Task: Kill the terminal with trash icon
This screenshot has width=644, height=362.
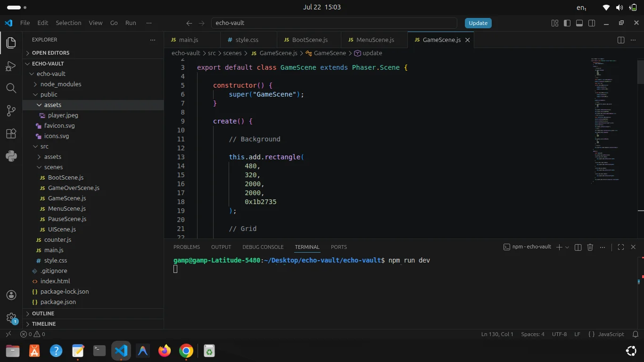Action: 590,247
